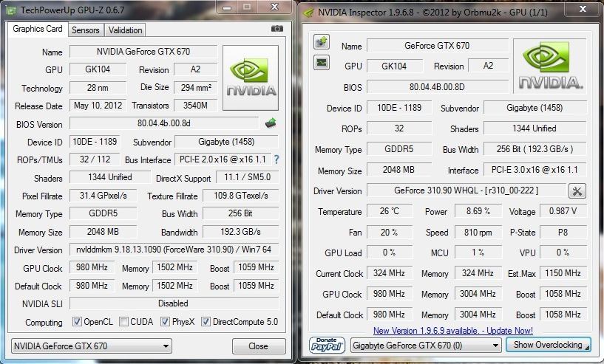Switch to the Sensors tab

[86, 30]
